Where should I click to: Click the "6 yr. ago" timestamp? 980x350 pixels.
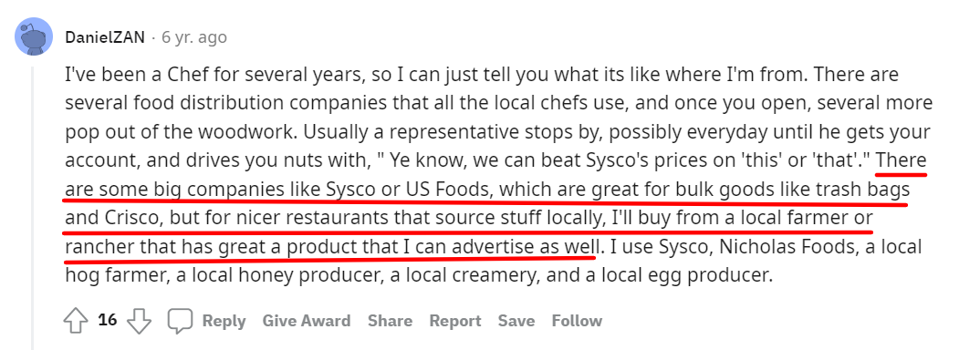(x=193, y=37)
